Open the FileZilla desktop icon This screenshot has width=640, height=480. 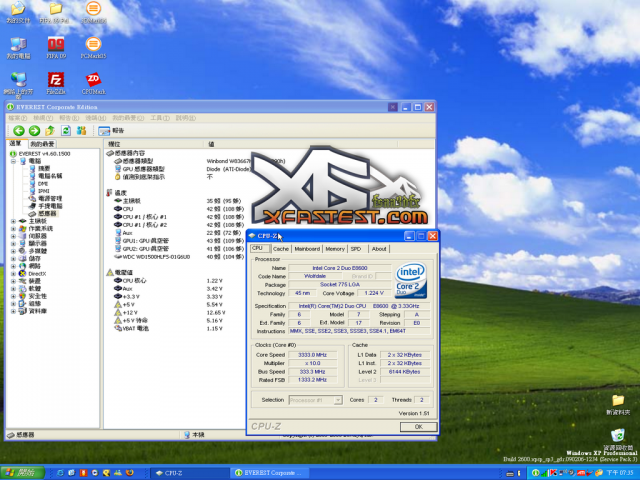(x=56, y=83)
